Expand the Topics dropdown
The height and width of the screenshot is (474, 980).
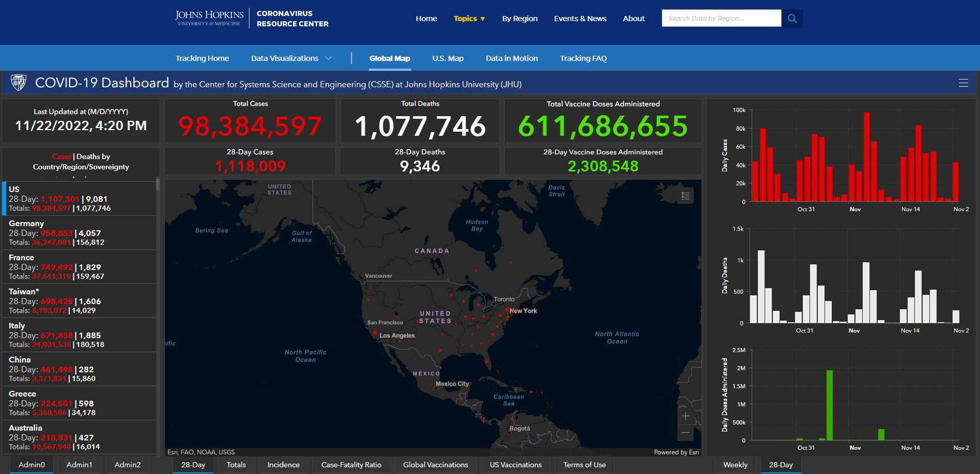[x=469, y=19]
